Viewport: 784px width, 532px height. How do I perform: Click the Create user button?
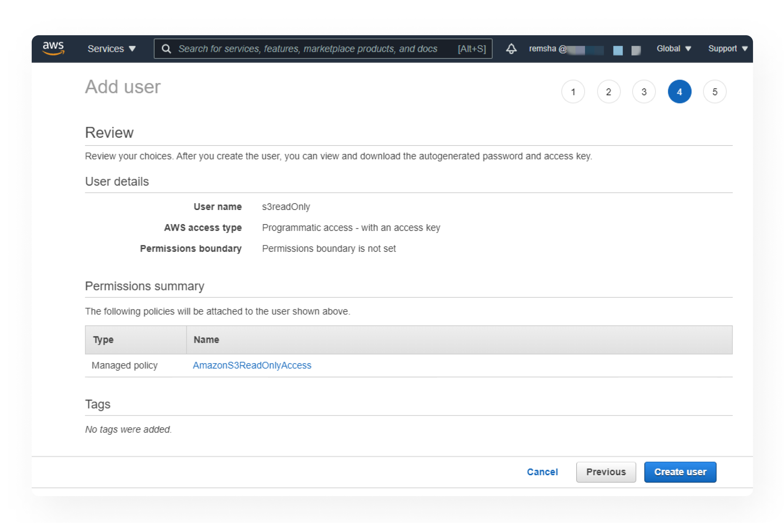coord(680,472)
